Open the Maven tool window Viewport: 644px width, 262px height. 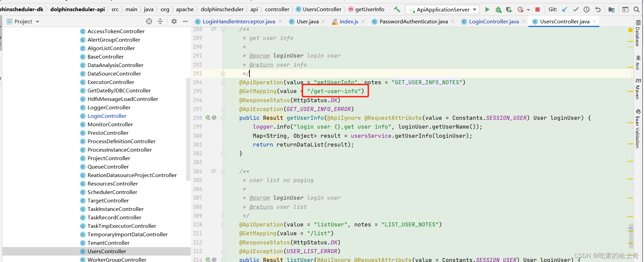point(638,89)
